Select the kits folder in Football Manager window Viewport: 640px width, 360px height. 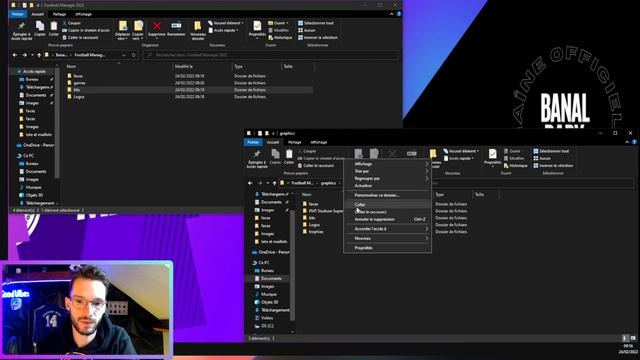pos(77,90)
